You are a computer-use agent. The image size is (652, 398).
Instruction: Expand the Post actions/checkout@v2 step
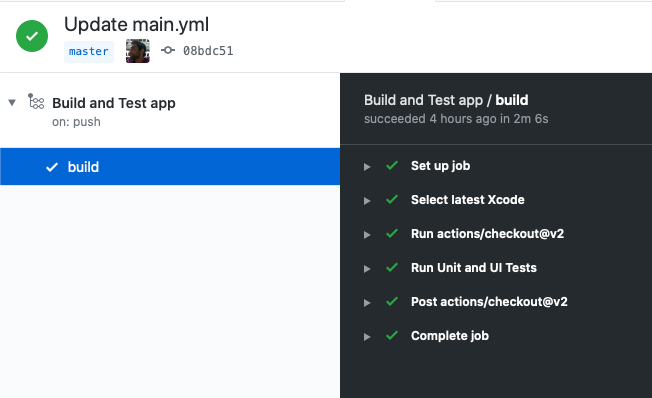(367, 303)
